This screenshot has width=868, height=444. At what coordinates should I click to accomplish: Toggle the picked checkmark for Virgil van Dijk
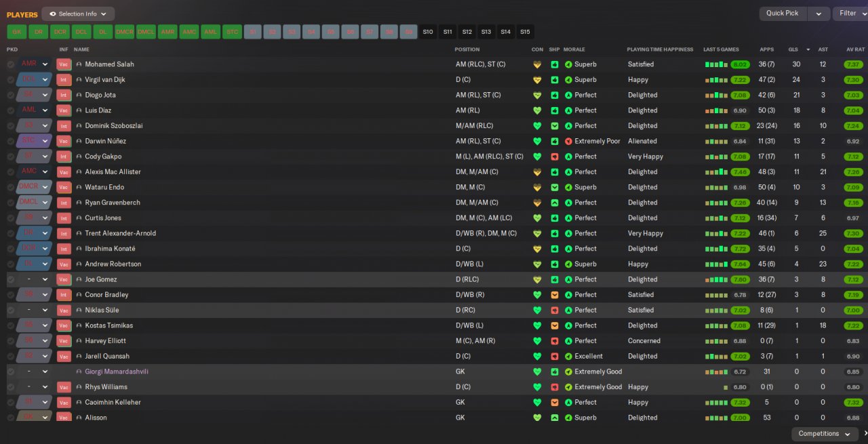(11, 80)
